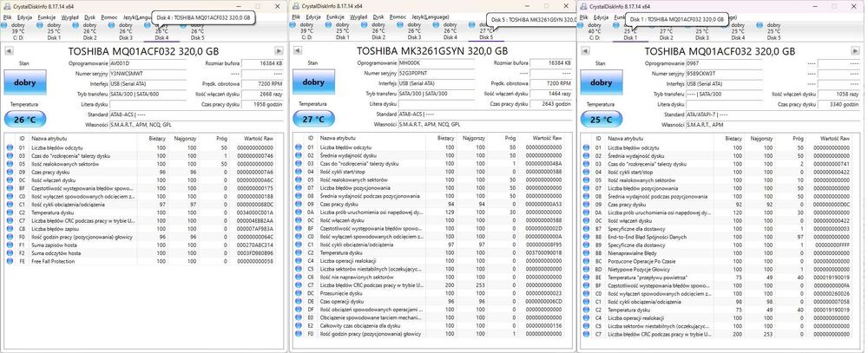Click status icon of Liczba operacji realokacji in middle window
868x353 pixels.
[299, 261]
